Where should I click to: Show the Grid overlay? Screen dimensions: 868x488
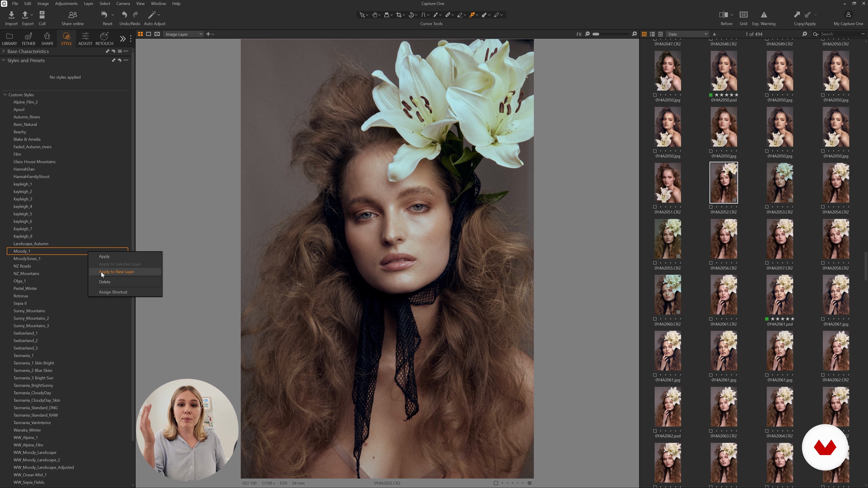pyautogui.click(x=743, y=15)
